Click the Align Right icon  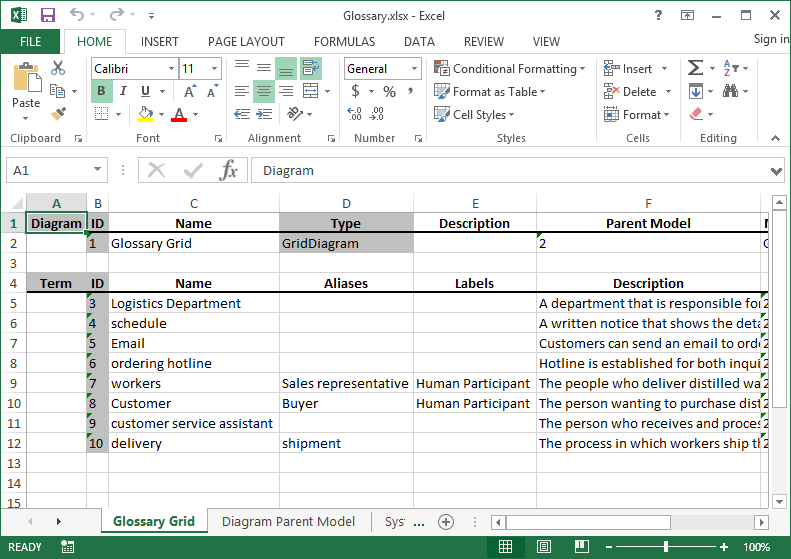(286, 91)
